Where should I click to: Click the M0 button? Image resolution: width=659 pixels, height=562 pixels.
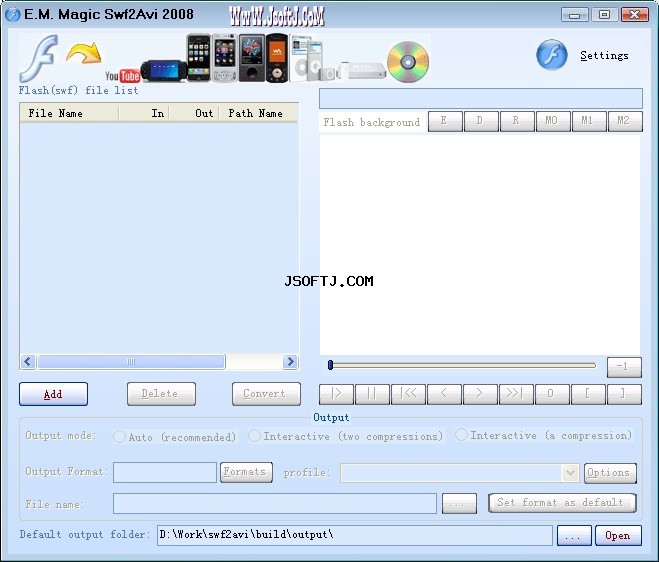[x=553, y=121]
